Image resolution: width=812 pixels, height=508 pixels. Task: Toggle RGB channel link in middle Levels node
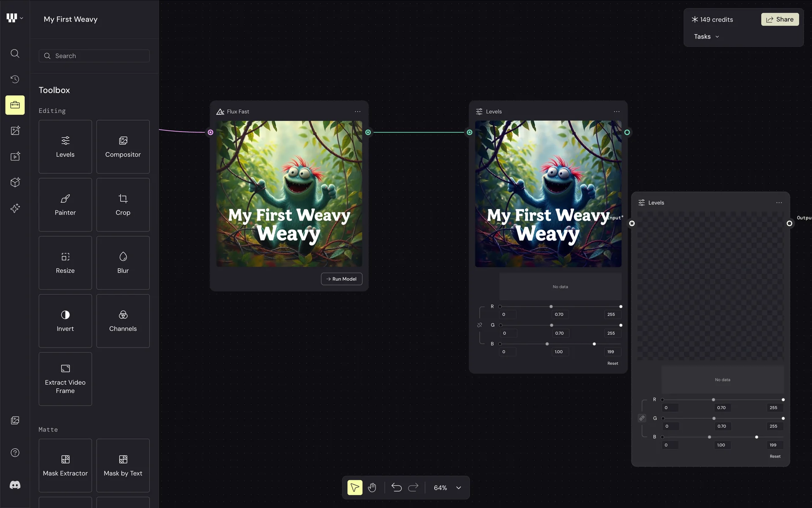pyautogui.click(x=480, y=325)
